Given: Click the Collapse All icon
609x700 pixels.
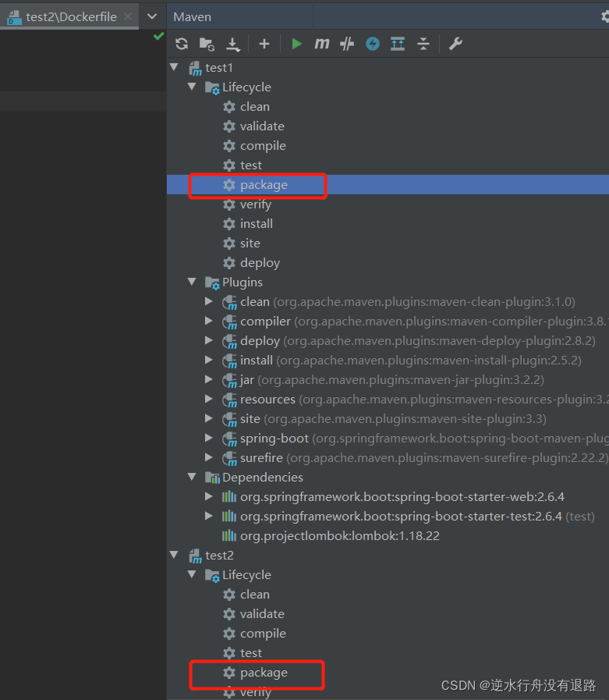Looking at the screenshot, I should tap(423, 44).
